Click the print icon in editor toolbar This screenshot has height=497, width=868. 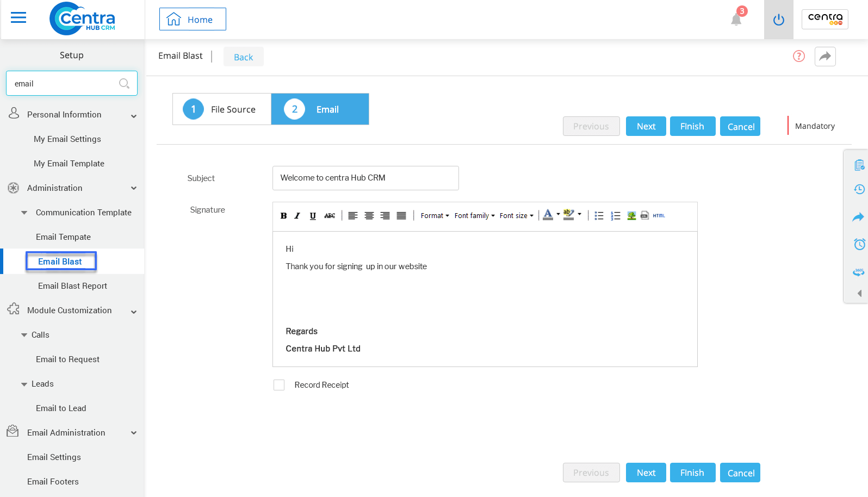tap(644, 215)
